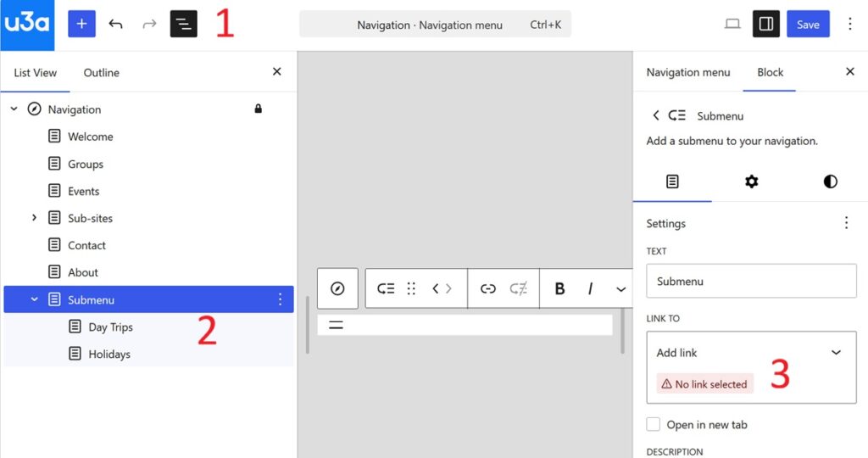This screenshot has width=868, height=458.
Task: Go back using the chevron before Submenu
Action: (x=656, y=115)
